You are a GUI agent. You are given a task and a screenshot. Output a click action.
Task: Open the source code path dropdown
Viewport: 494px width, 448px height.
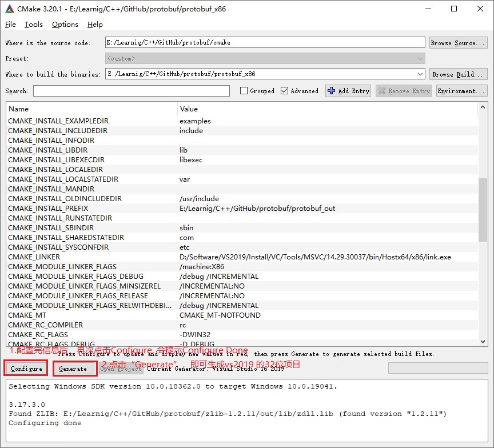tap(421, 42)
